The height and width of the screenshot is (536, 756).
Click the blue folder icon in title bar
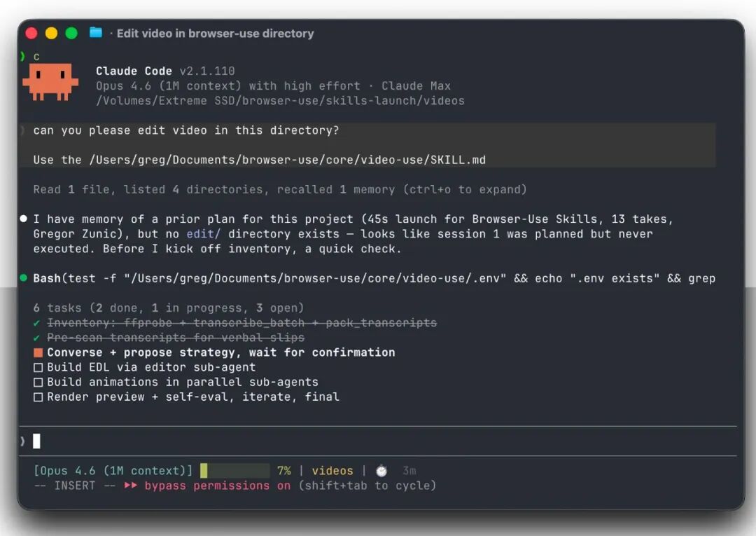pyautogui.click(x=96, y=33)
